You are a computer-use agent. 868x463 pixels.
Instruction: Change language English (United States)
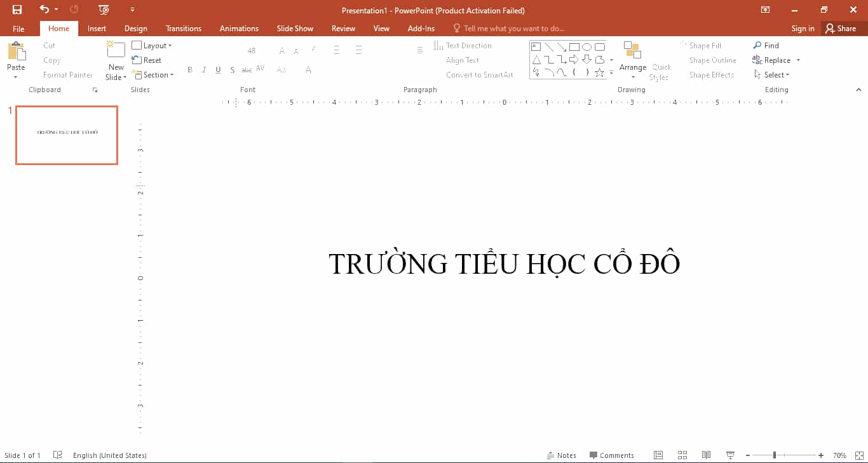[110, 455]
